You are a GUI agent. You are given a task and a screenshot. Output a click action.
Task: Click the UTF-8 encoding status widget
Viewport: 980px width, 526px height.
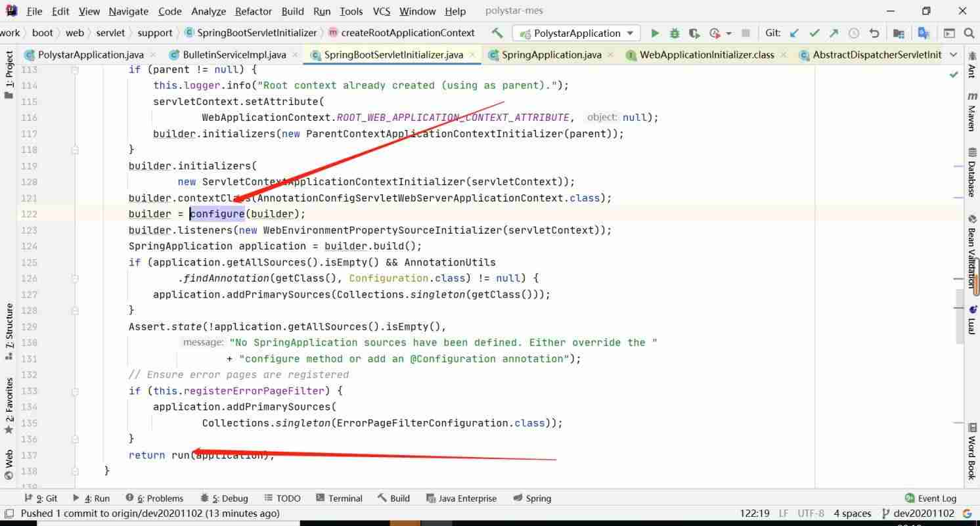pyautogui.click(x=811, y=513)
